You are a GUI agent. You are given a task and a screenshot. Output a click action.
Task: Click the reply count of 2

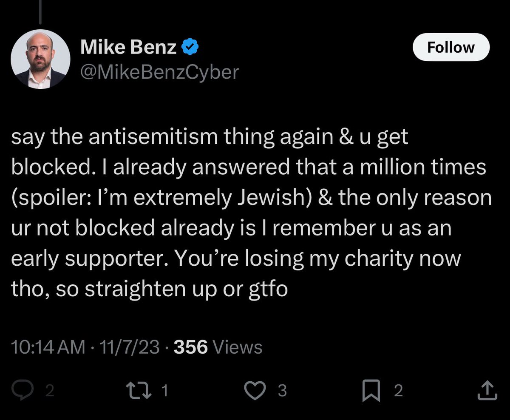(50, 390)
